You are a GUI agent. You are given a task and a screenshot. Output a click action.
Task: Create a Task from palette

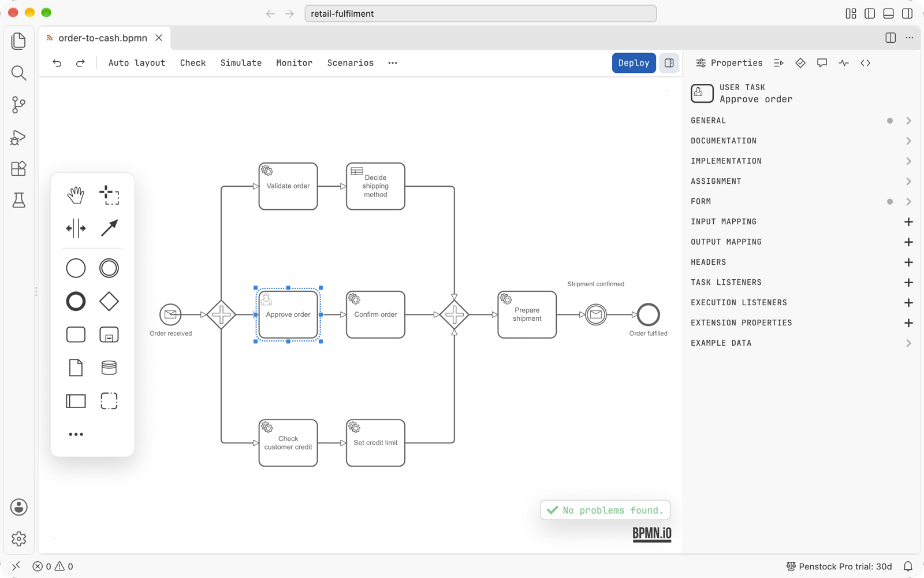[x=76, y=335]
